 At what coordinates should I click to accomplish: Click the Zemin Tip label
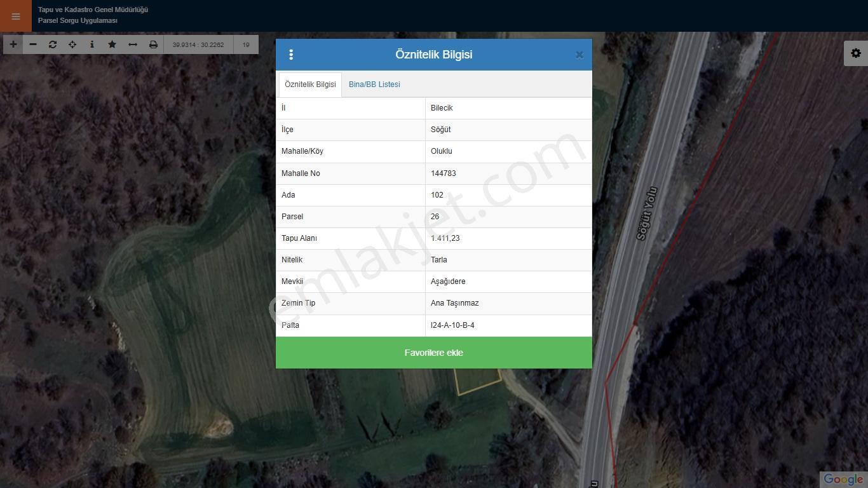pos(298,303)
